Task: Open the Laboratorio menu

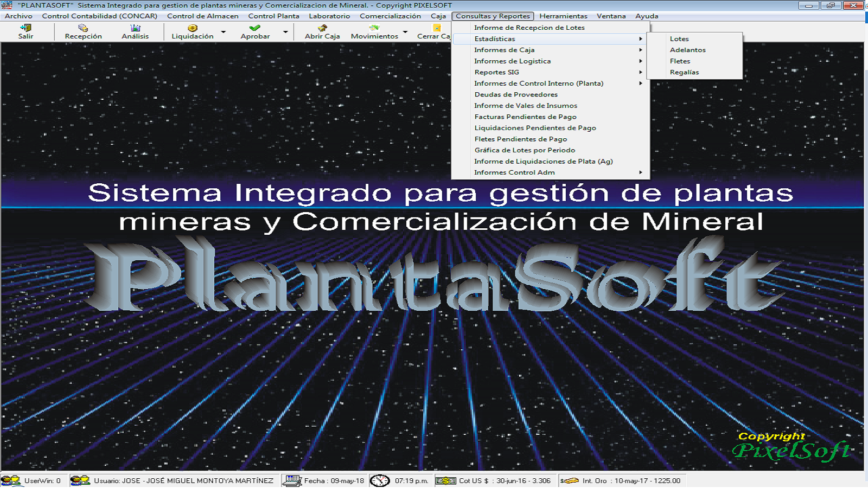Action: click(x=329, y=16)
